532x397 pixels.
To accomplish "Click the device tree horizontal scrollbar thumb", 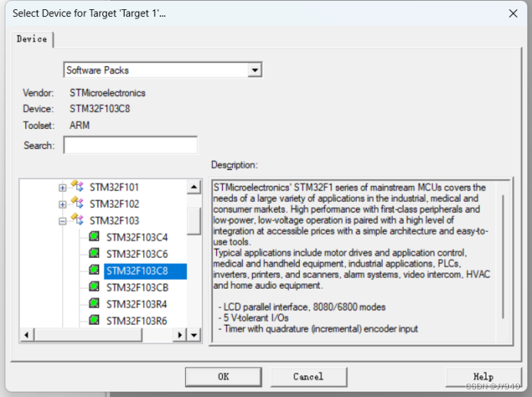I will (x=88, y=336).
